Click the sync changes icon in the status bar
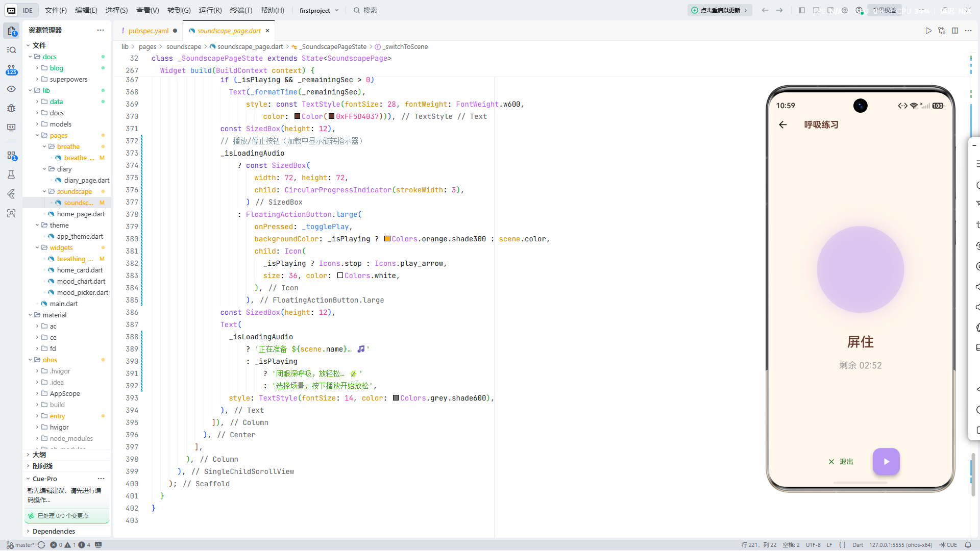The image size is (980, 551). pyautogui.click(x=41, y=545)
